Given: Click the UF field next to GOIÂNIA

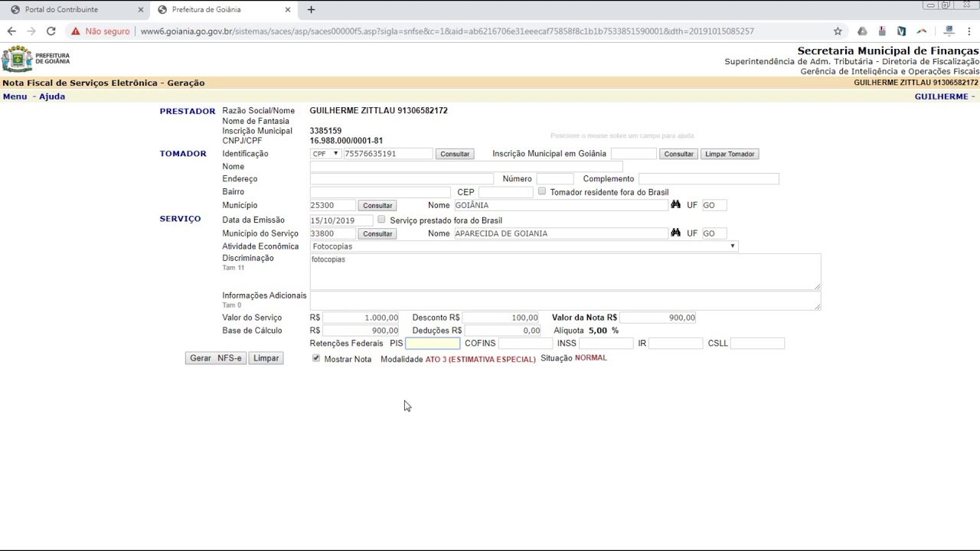Looking at the screenshot, I should pyautogui.click(x=714, y=205).
